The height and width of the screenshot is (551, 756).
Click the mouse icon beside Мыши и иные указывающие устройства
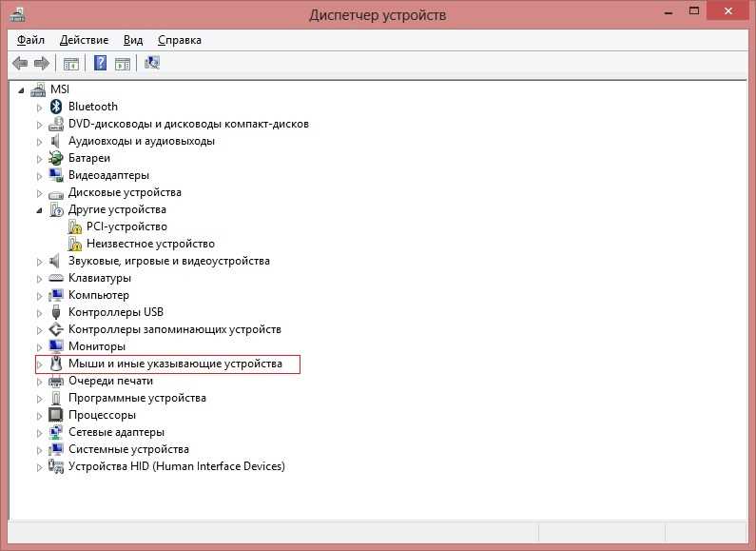(56, 364)
